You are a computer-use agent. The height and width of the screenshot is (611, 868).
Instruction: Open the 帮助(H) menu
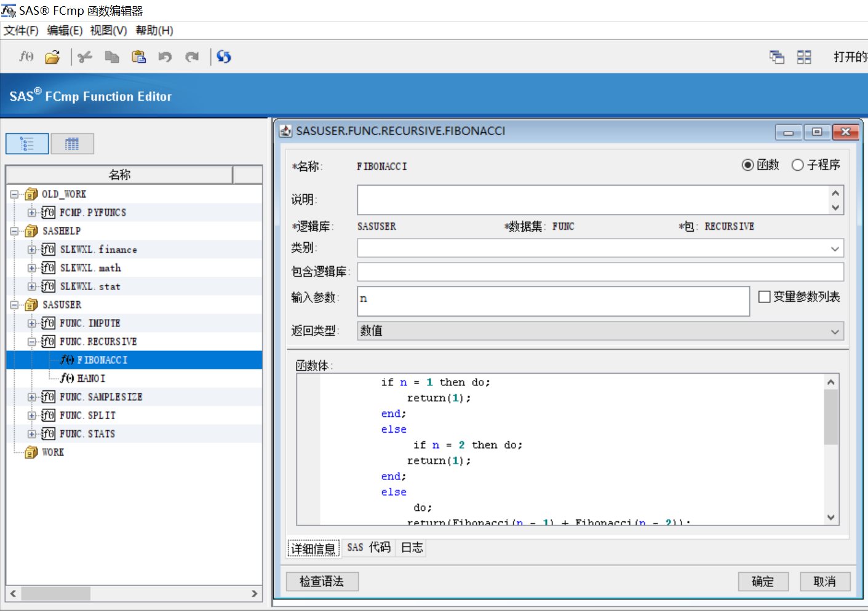click(x=154, y=31)
